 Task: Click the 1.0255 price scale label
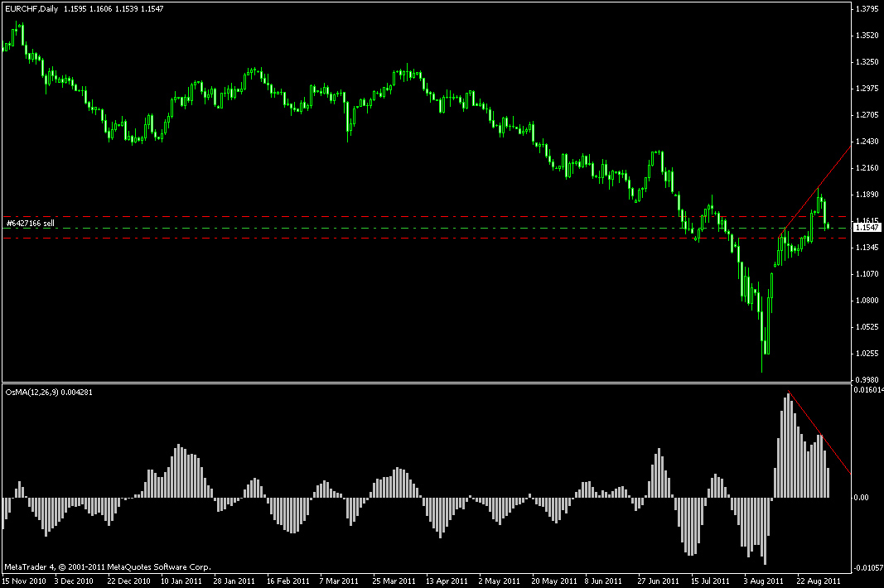pos(867,353)
